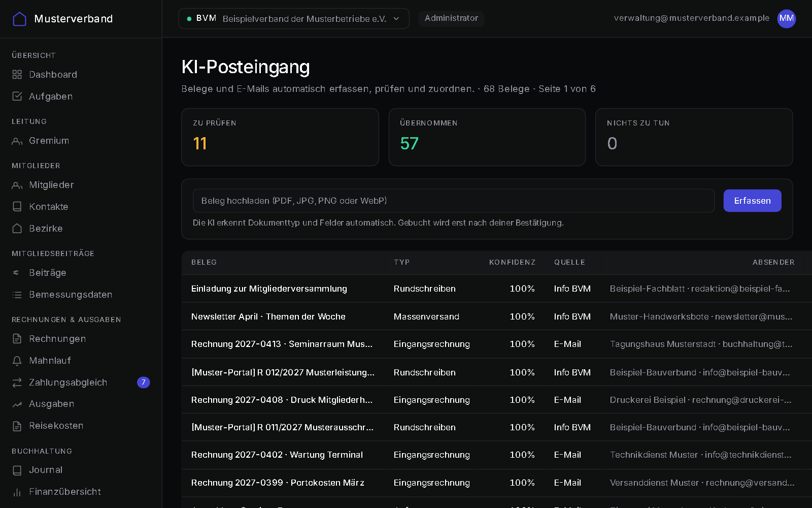The image size is (812, 508).
Task: Click the Erfassen button
Action: coord(752,201)
